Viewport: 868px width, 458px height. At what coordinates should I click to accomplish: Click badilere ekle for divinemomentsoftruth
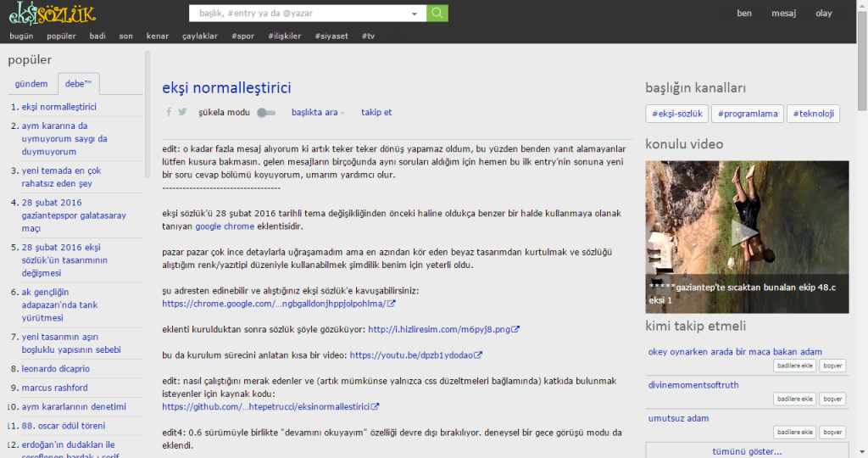tap(794, 399)
